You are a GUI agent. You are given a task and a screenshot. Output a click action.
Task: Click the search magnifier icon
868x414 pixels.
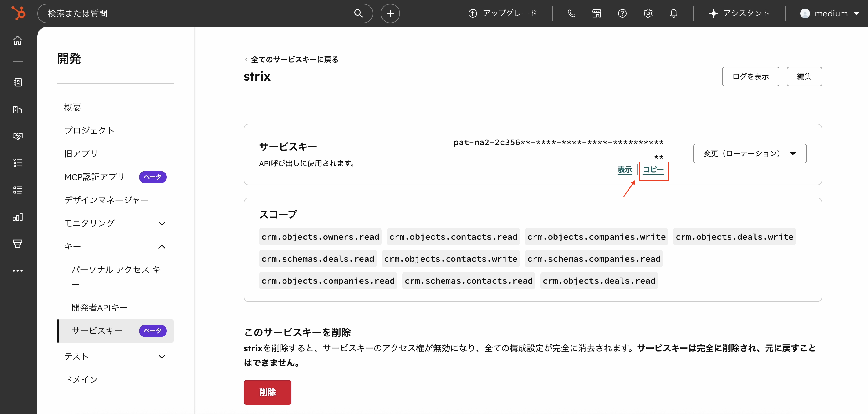pos(358,13)
